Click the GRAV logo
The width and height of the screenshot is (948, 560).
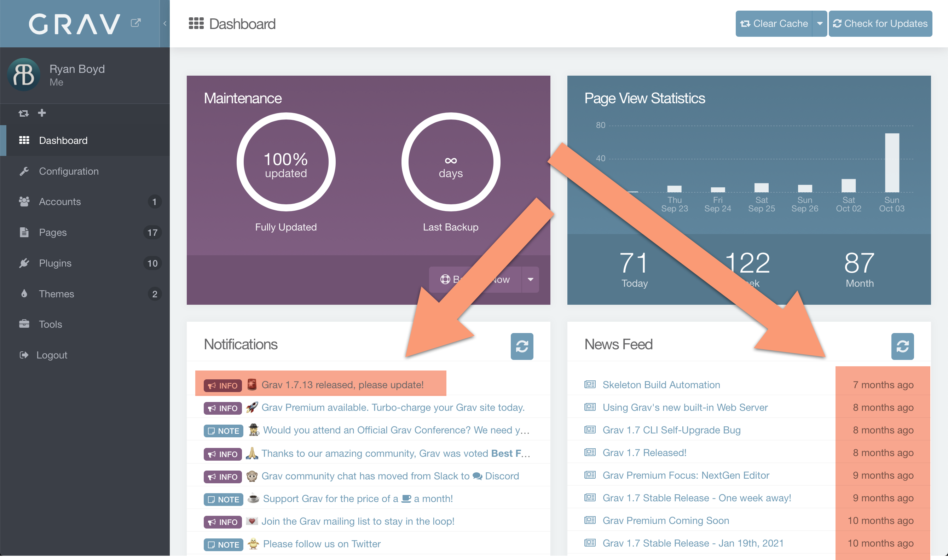(x=75, y=24)
